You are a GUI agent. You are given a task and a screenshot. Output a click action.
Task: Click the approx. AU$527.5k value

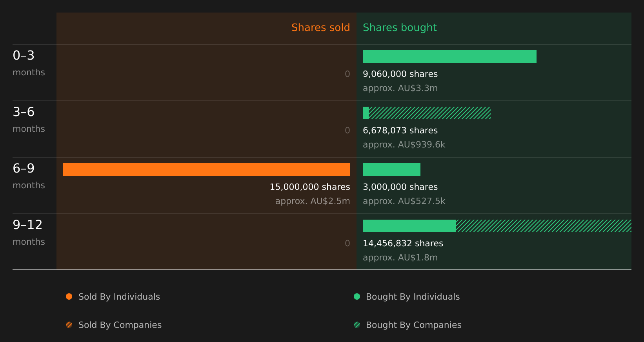[x=404, y=201]
